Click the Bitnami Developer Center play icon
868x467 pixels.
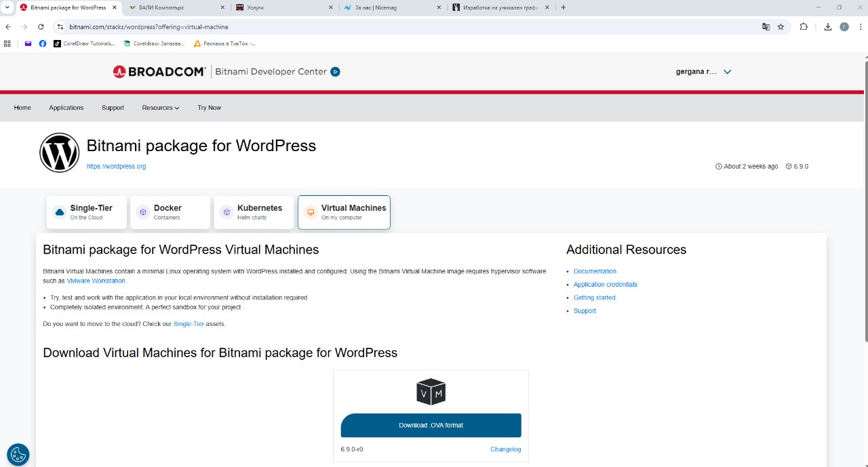pos(335,72)
